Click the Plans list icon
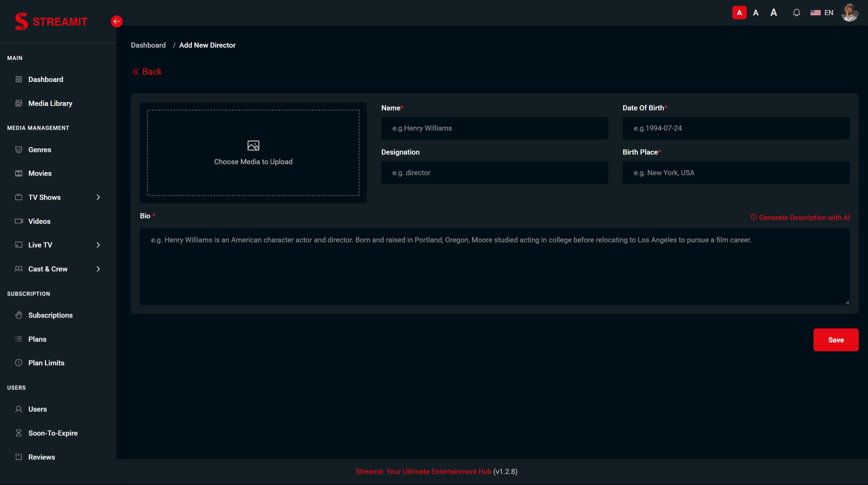Viewport: 868px width, 485px height. [19, 339]
